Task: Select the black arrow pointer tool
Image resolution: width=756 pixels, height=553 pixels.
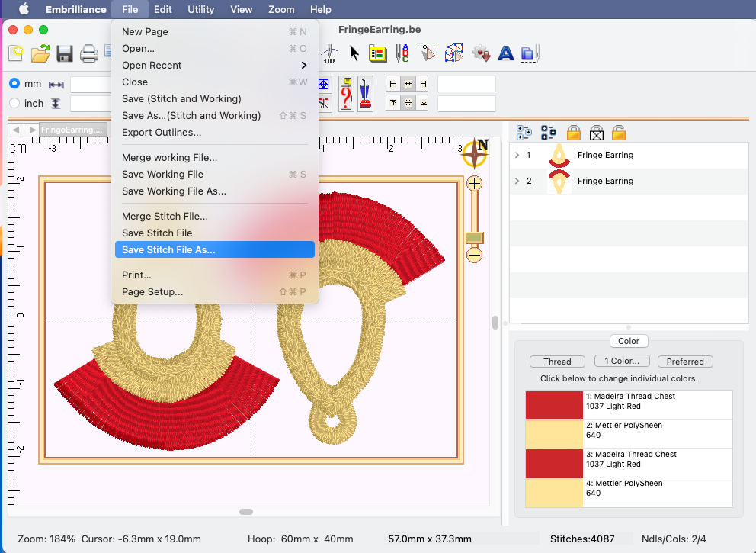Action: [x=354, y=53]
